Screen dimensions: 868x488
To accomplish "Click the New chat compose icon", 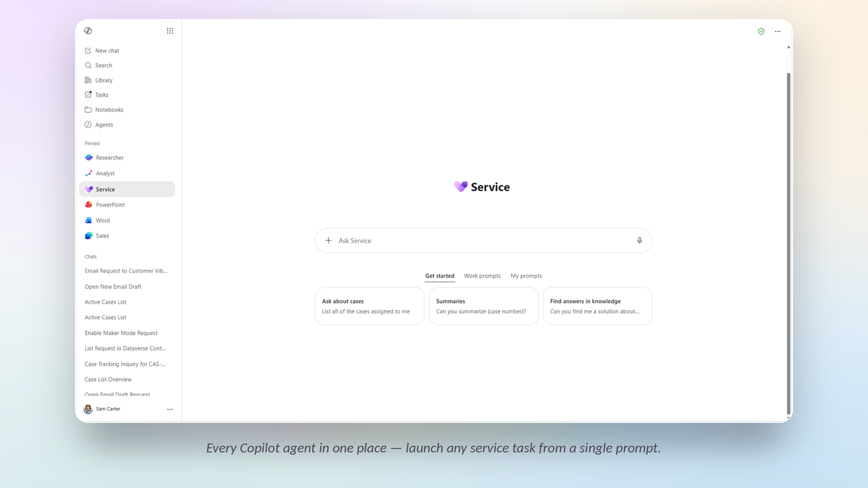I will pyautogui.click(x=88, y=50).
